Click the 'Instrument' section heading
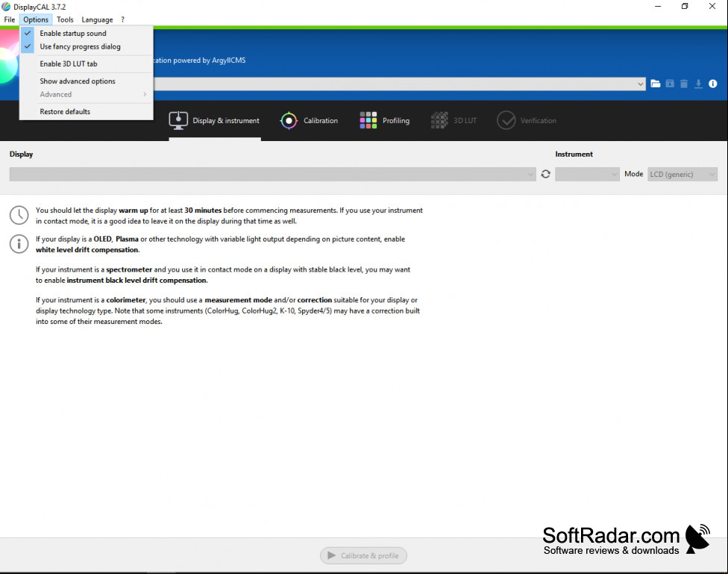Screen dimensions: 728x574 pos(574,155)
